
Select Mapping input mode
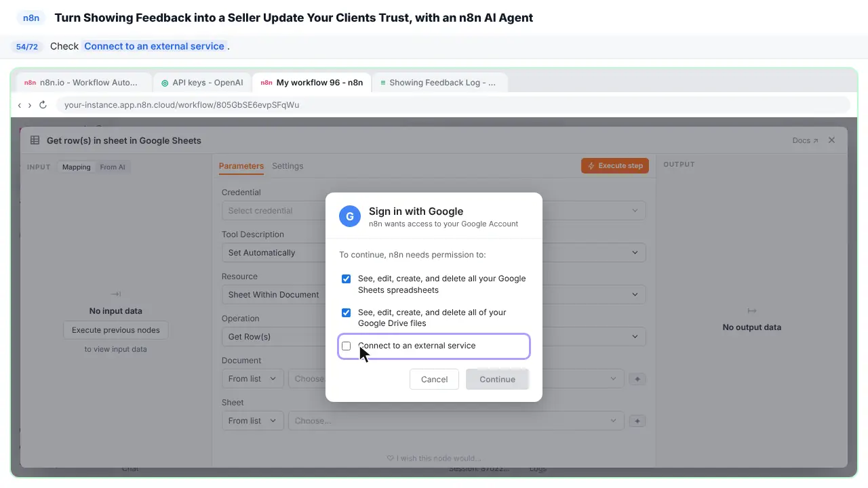pyautogui.click(x=77, y=167)
